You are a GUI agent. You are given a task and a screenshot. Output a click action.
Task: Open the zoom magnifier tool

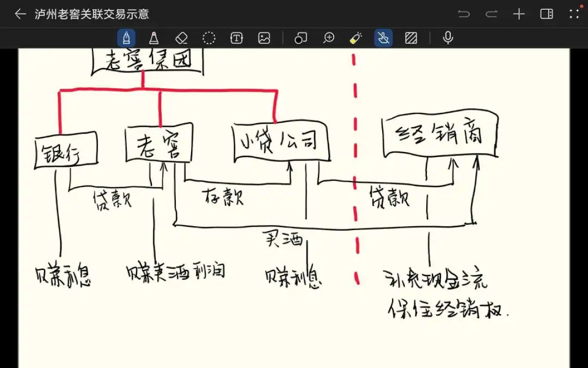click(328, 38)
